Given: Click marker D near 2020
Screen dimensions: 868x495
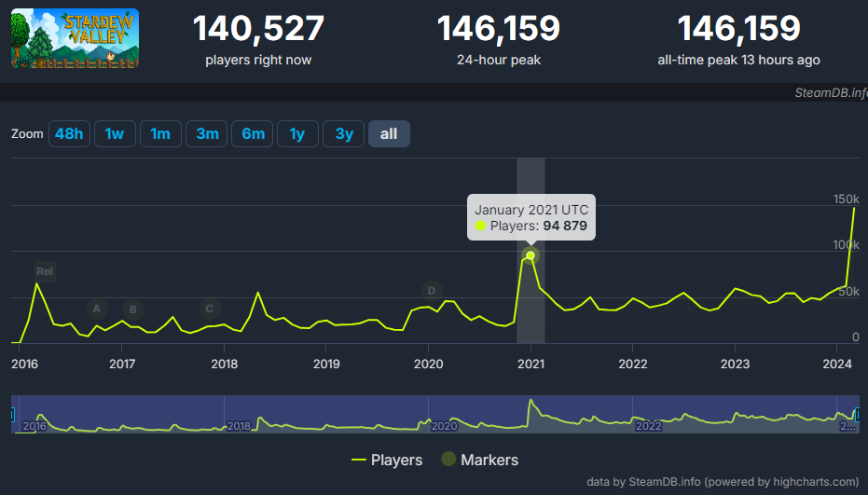Looking at the screenshot, I should point(432,291).
